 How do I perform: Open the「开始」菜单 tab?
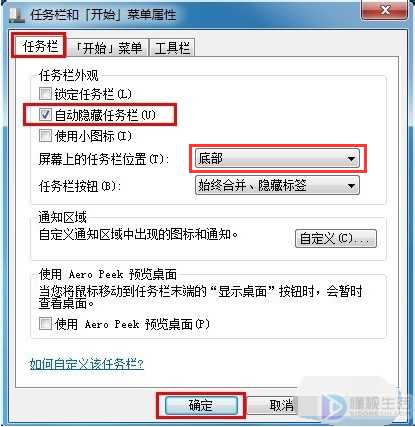coord(108,48)
